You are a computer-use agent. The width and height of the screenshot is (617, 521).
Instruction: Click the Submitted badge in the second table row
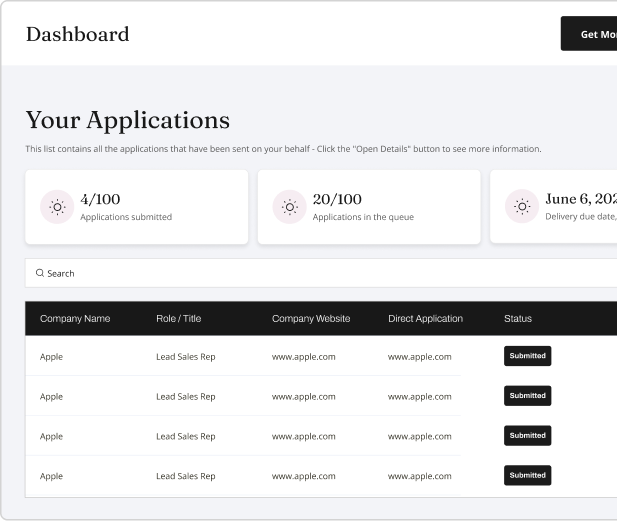click(x=528, y=395)
